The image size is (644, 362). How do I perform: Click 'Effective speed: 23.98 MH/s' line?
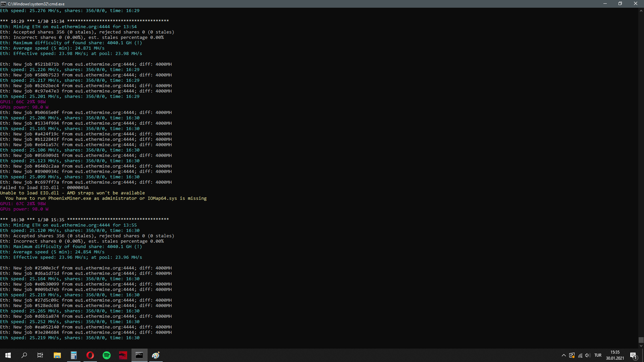click(71, 54)
